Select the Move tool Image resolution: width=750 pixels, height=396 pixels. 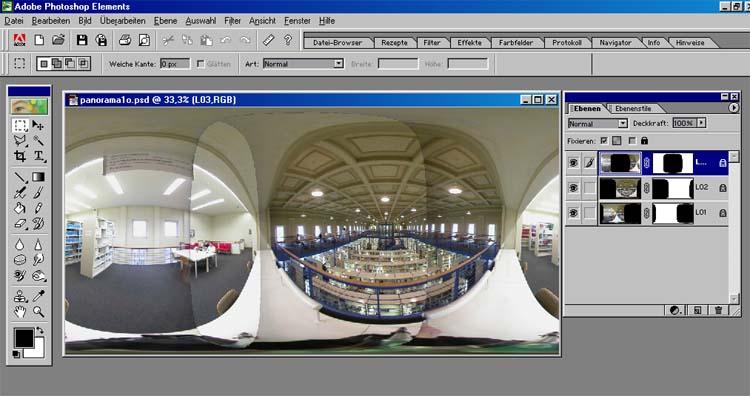[38, 126]
